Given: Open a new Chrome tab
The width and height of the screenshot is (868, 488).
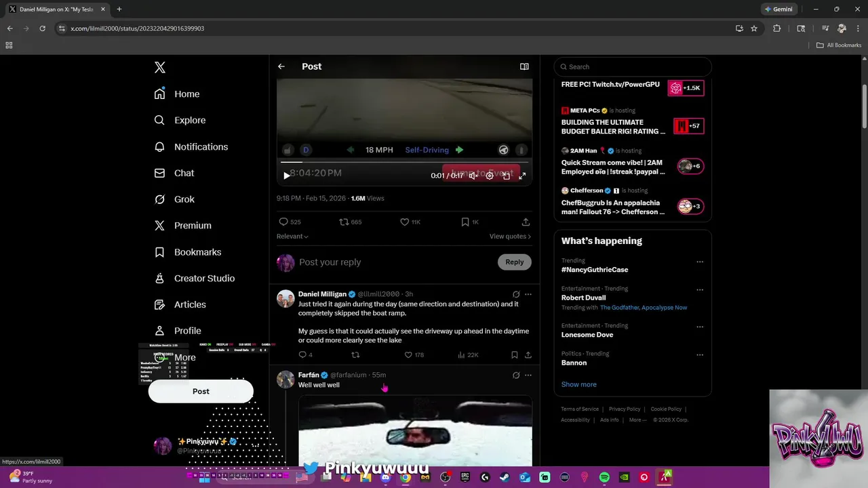Looking at the screenshot, I should tap(119, 9).
